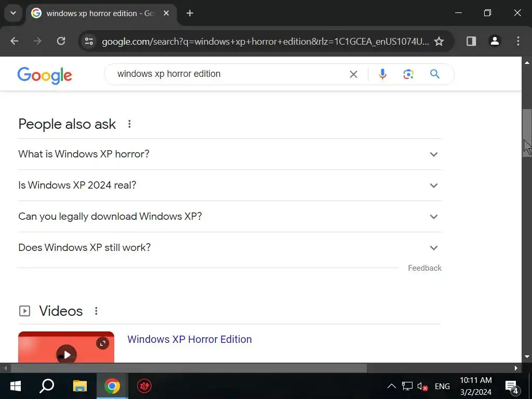This screenshot has width=532, height=399.
Task: Click the Chrome taskbar icon
Action: tap(112, 386)
